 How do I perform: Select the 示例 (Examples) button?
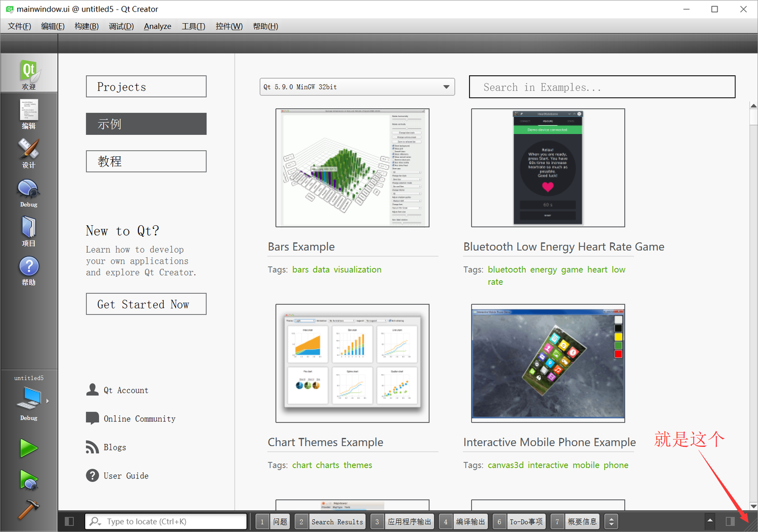click(146, 124)
